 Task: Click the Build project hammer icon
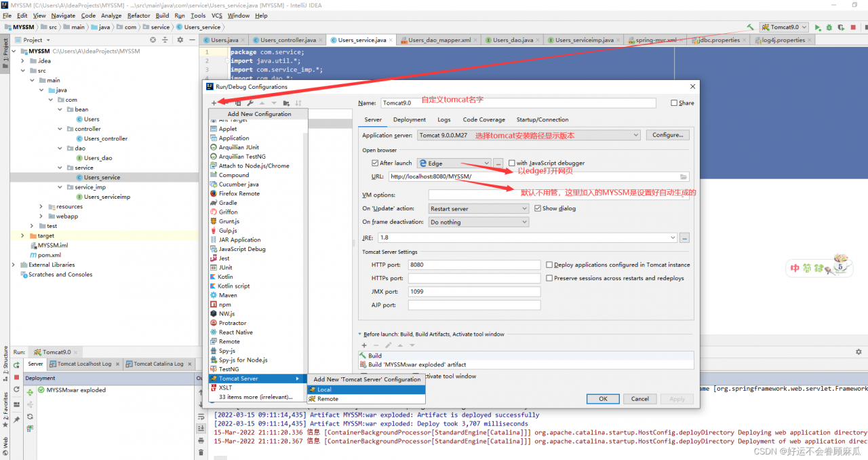click(750, 27)
